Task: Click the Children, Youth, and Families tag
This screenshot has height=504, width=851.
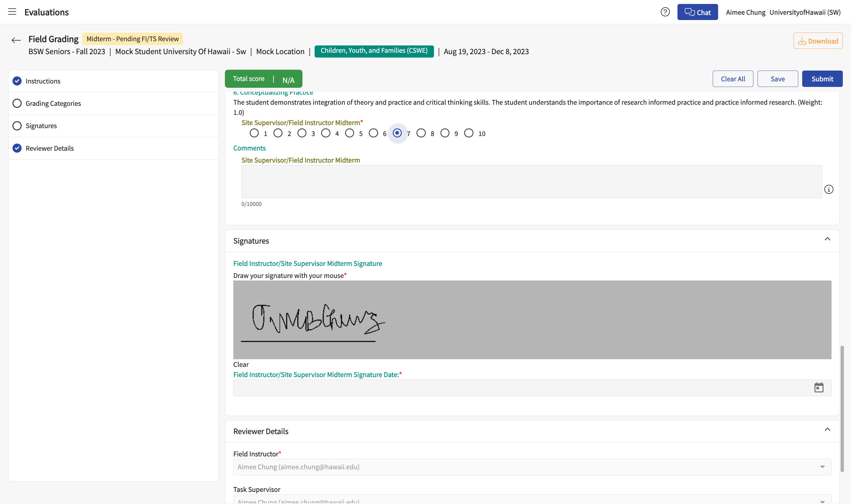Action: (x=374, y=51)
